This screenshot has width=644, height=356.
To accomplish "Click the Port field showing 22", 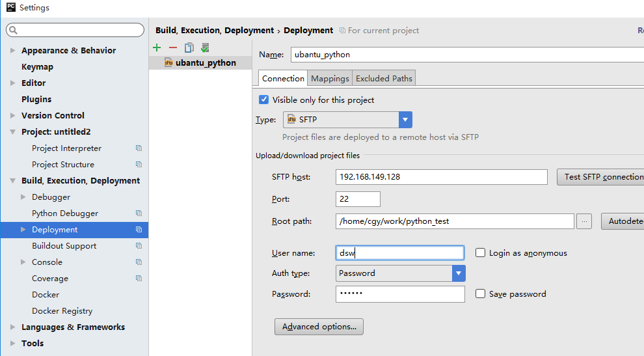I will (358, 199).
